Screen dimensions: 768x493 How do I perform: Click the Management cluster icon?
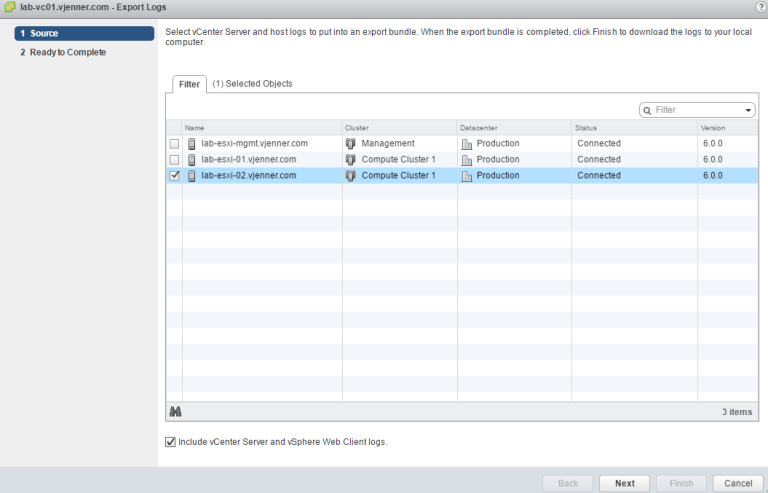tap(350, 144)
